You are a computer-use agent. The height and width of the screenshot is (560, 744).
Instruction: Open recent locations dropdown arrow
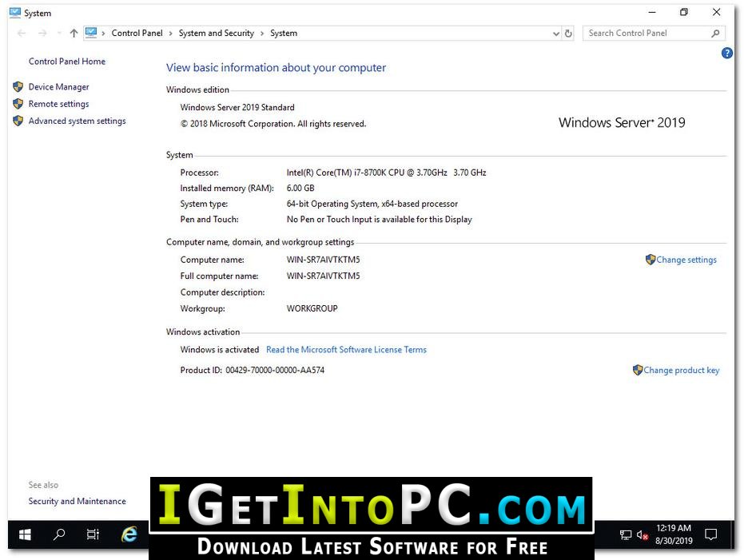(59, 34)
